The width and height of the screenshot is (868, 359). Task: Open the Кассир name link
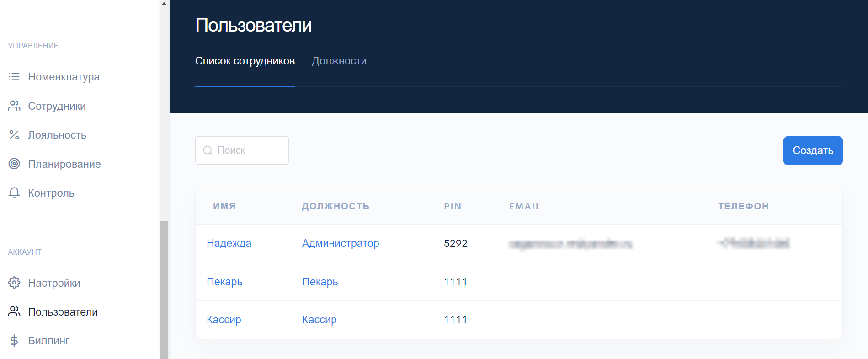(x=224, y=320)
